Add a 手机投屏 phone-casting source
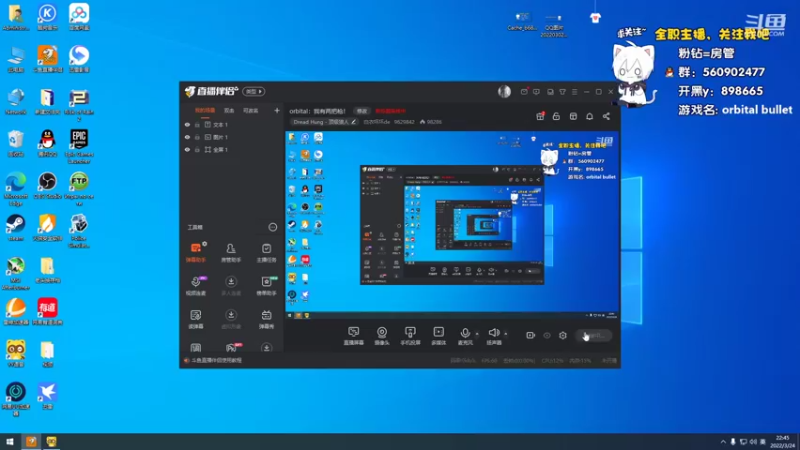The image size is (800, 450). pyautogui.click(x=410, y=336)
